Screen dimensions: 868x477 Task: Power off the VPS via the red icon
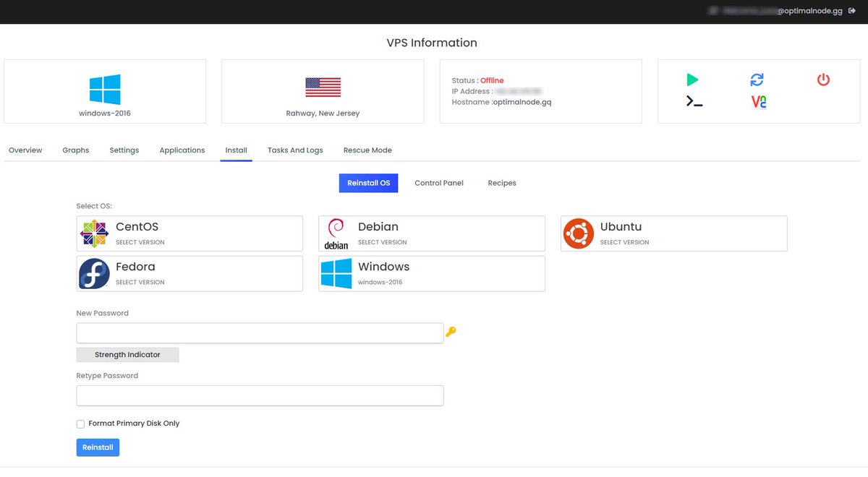tap(822, 79)
